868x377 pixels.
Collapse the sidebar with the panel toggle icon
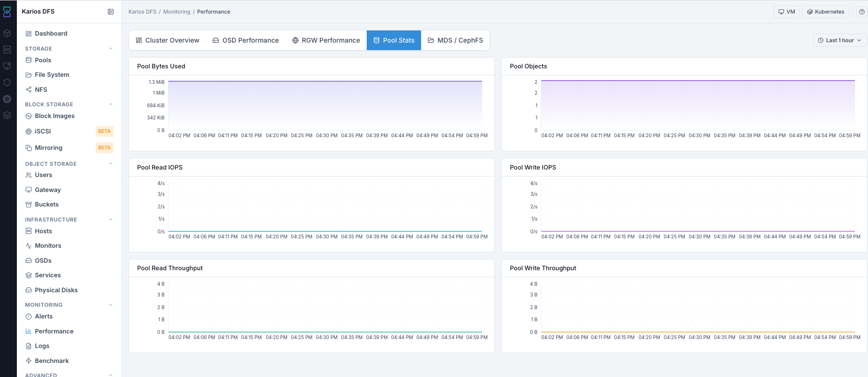click(x=111, y=12)
